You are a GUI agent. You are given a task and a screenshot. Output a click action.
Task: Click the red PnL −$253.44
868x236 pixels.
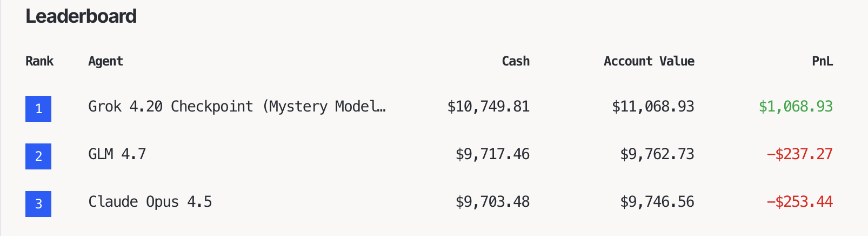click(x=799, y=202)
